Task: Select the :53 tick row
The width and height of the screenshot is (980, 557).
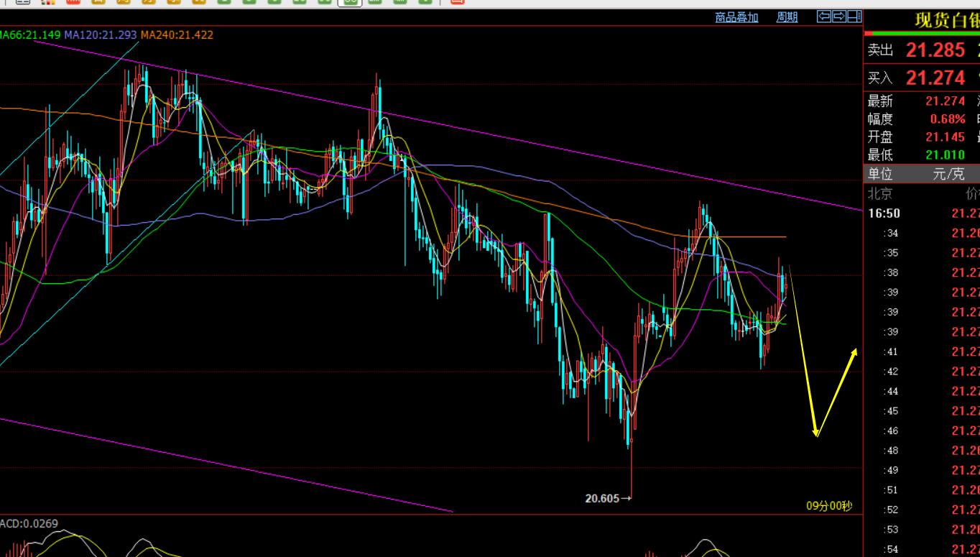Action: 922,530
